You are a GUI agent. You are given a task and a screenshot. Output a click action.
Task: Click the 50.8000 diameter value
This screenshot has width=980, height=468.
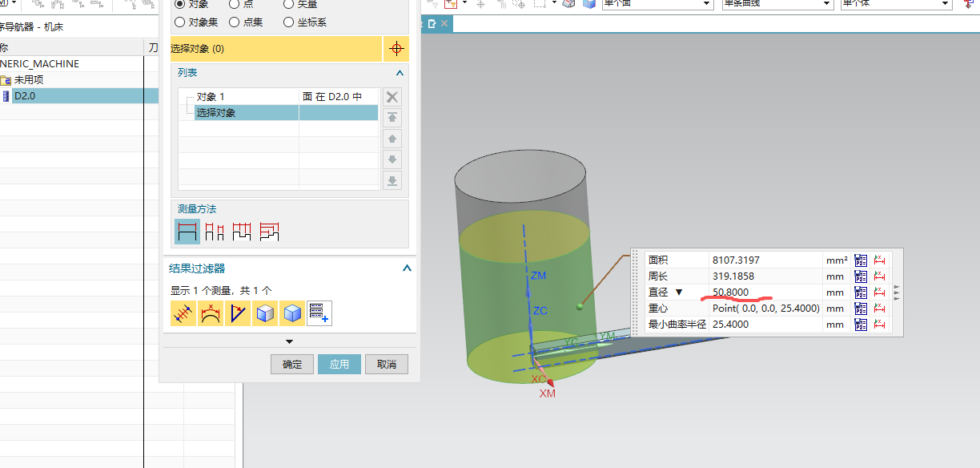coord(730,292)
